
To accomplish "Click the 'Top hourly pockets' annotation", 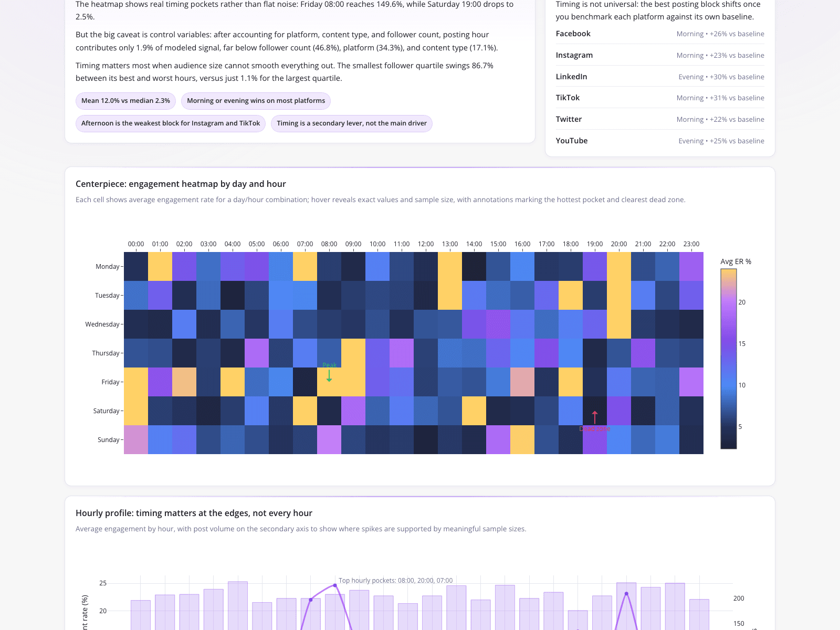I will 395,581.
